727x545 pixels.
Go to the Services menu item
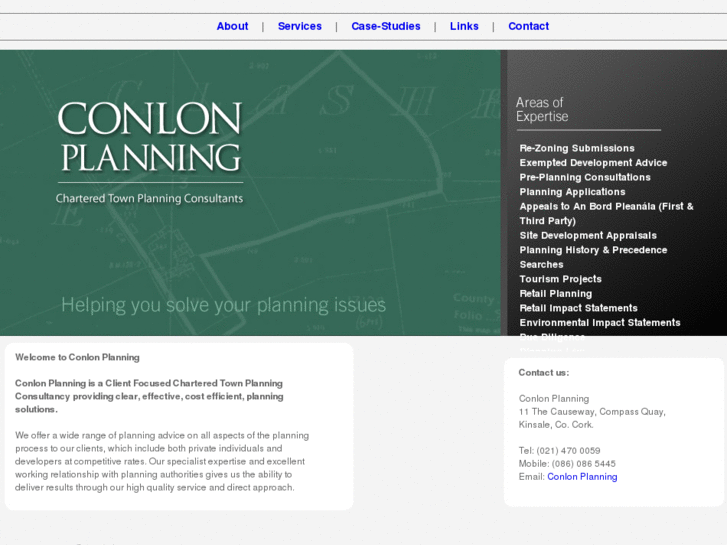pyautogui.click(x=300, y=26)
